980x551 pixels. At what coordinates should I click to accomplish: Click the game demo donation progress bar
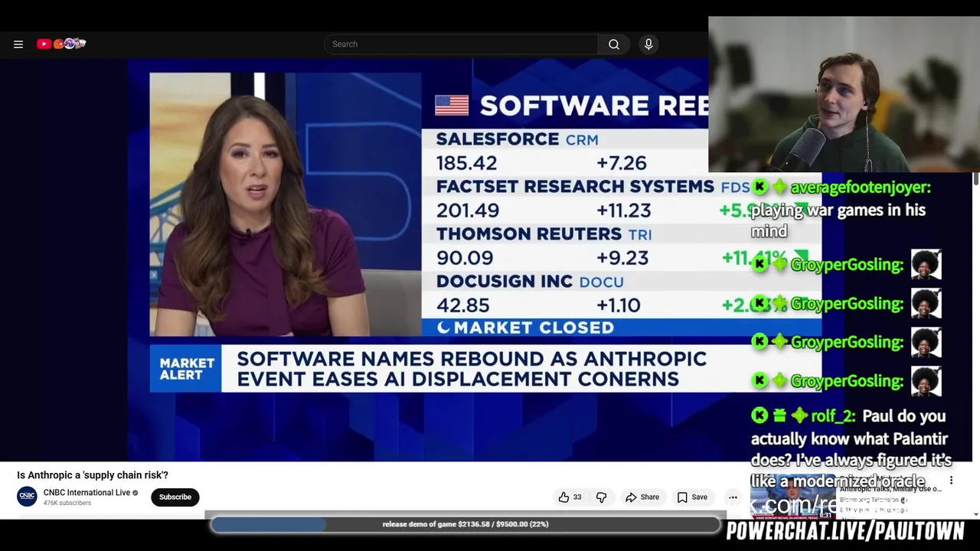pos(465,524)
